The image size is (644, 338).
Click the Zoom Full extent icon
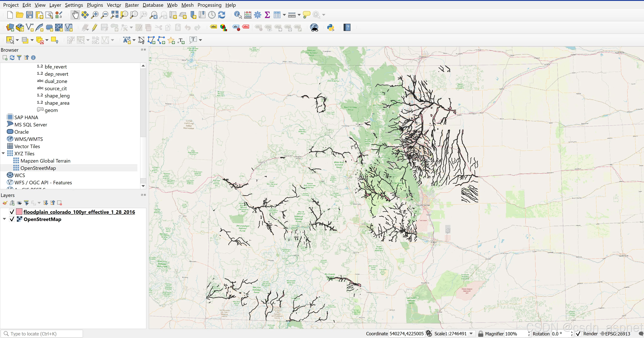[x=115, y=15]
